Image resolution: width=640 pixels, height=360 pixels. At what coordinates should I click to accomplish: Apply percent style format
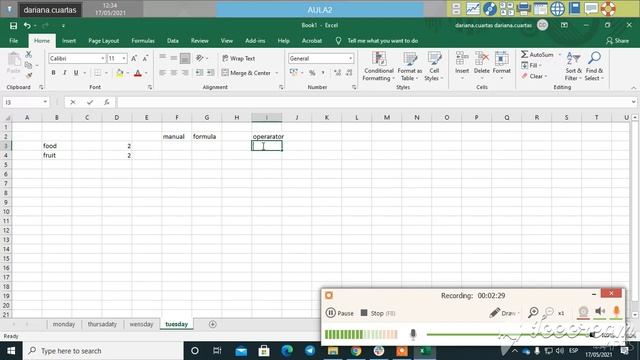click(x=312, y=73)
